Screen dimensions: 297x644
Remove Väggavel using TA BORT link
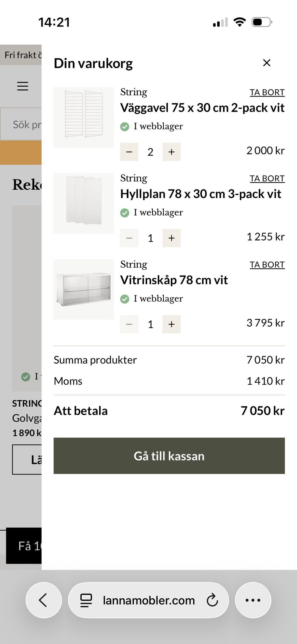coord(267,92)
